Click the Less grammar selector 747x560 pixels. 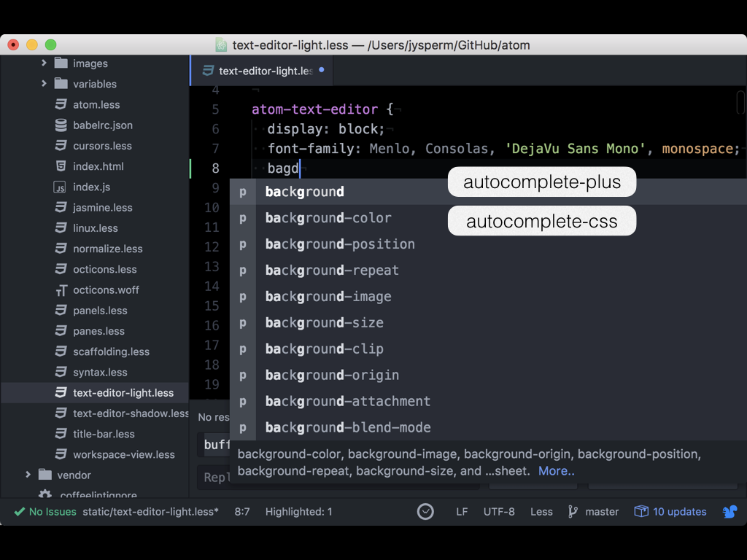pos(542,511)
